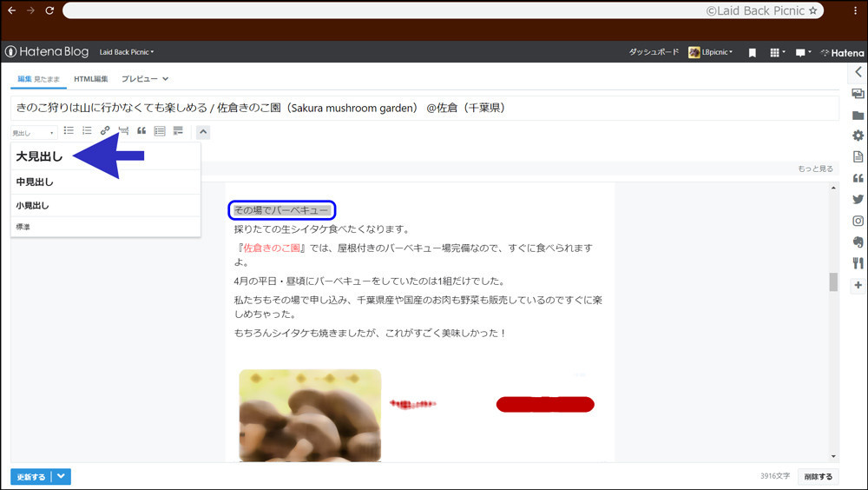Open the Instagram paste panel in the sidebar
Screen dimensions: 868x490
[x=858, y=221]
